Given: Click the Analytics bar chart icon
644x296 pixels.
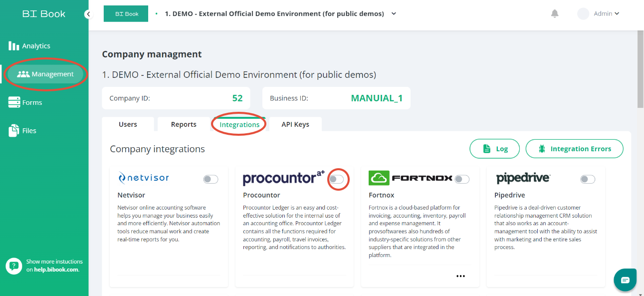Looking at the screenshot, I should (x=14, y=46).
